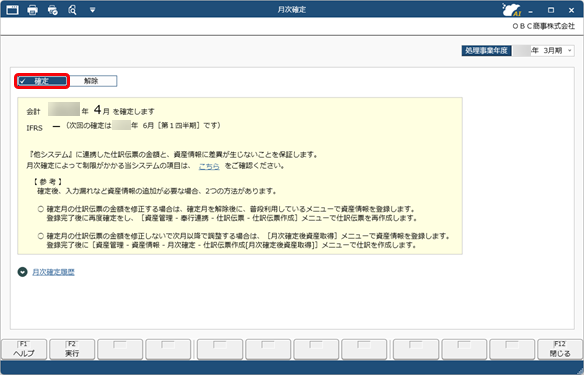Screen dimensions: 584x375
Task: Click the printer icon in the title bar
Action: 33,10
